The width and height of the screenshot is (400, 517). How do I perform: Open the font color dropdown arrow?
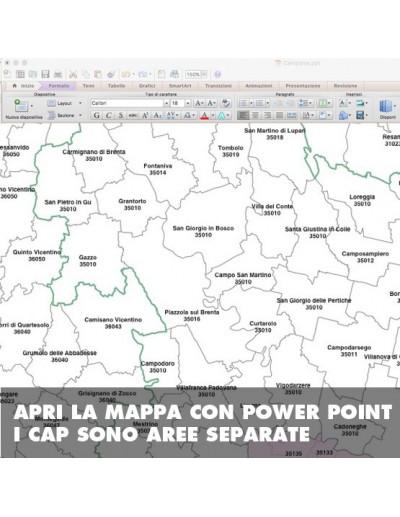click(x=213, y=115)
